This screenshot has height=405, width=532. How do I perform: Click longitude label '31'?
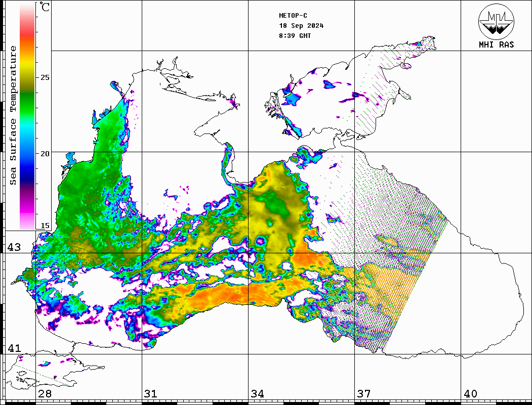[151, 394]
